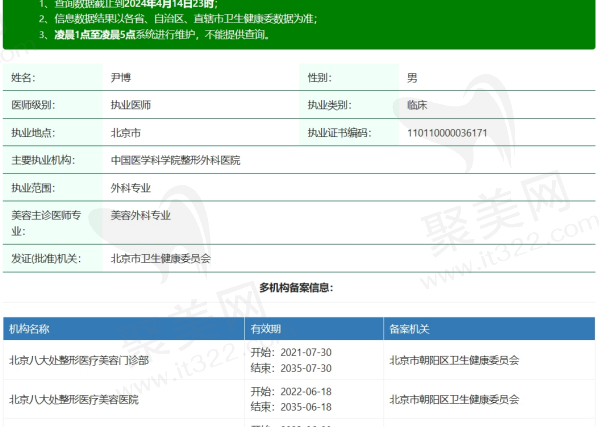Select 北京八大处整形医疗美容门诊部 row name
This screenshot has height=427, width=600.
point(79,360)
